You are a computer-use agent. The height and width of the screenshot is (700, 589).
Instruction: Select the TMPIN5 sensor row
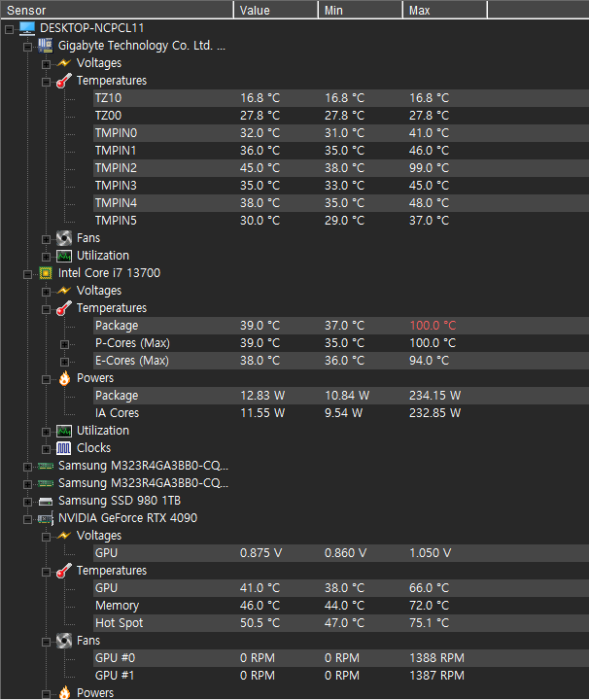point(341,221)
